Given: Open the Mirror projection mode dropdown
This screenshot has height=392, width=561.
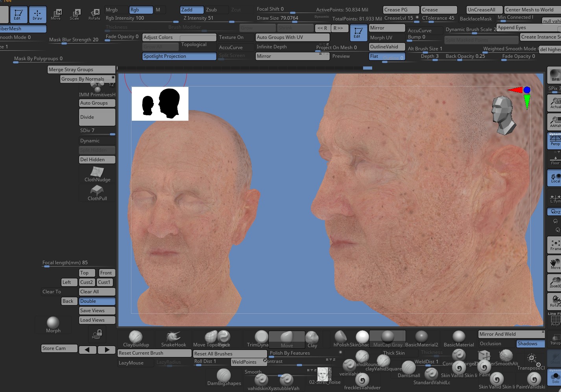Looking at the screenshot, I should click(292, 56).
